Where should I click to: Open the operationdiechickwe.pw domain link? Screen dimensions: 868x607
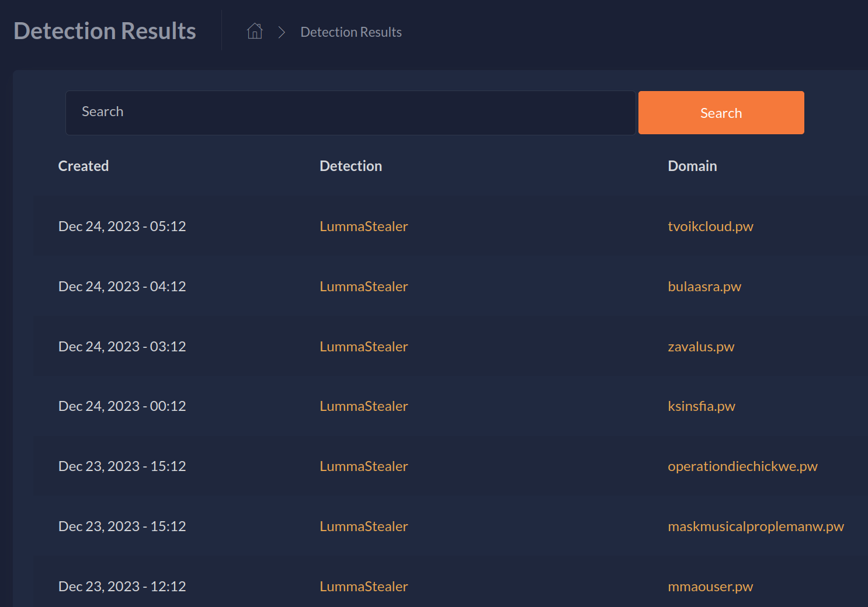point(742,466)
